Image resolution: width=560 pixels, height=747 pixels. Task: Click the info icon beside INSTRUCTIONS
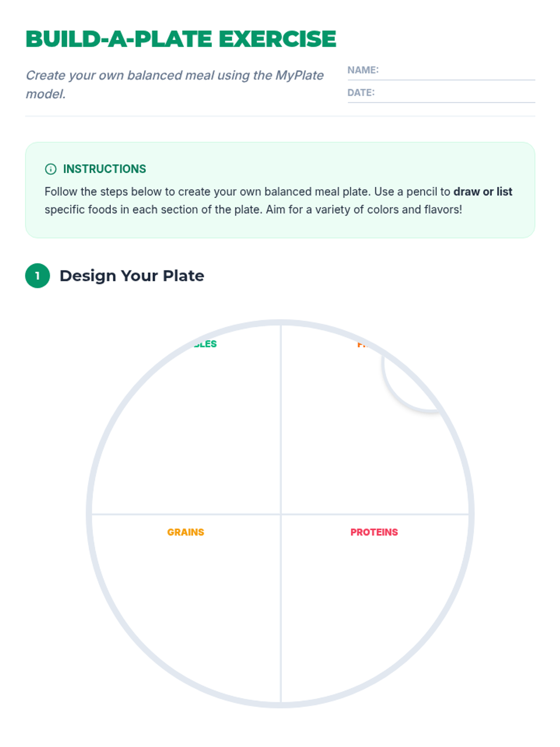coord(50,169)
